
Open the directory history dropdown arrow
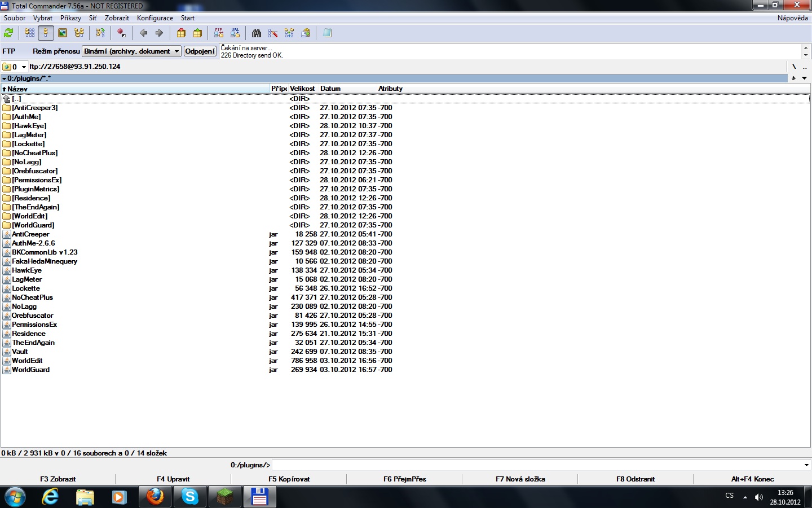pos(805,78)
